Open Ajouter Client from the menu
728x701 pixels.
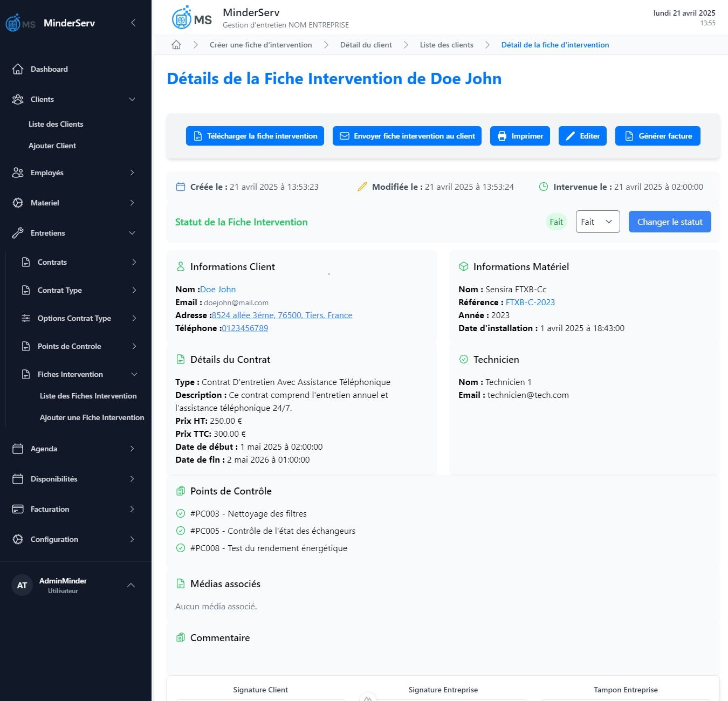(x=52, y=146)
